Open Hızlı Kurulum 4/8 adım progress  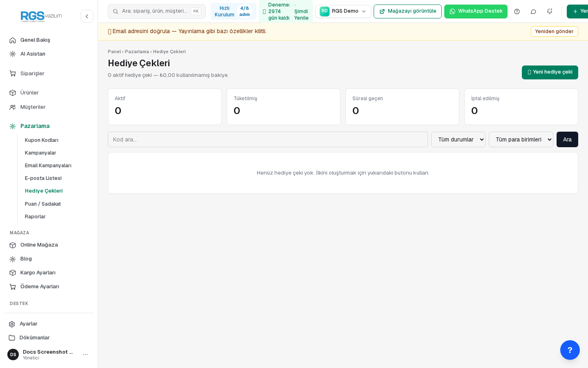pos(233,11)
